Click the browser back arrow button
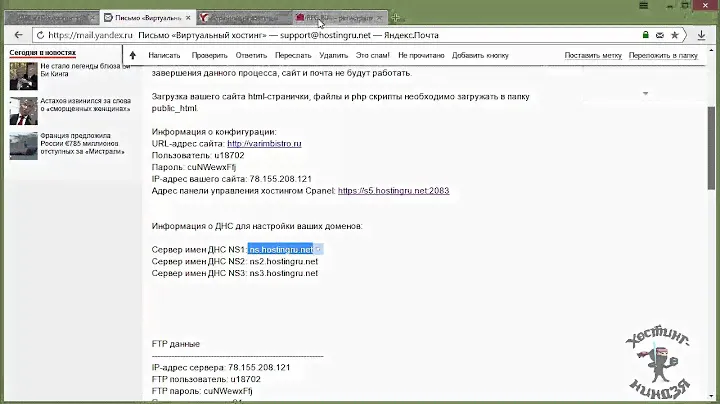The image size is (720, 404). pyautogui.click(x=18, y=34)
